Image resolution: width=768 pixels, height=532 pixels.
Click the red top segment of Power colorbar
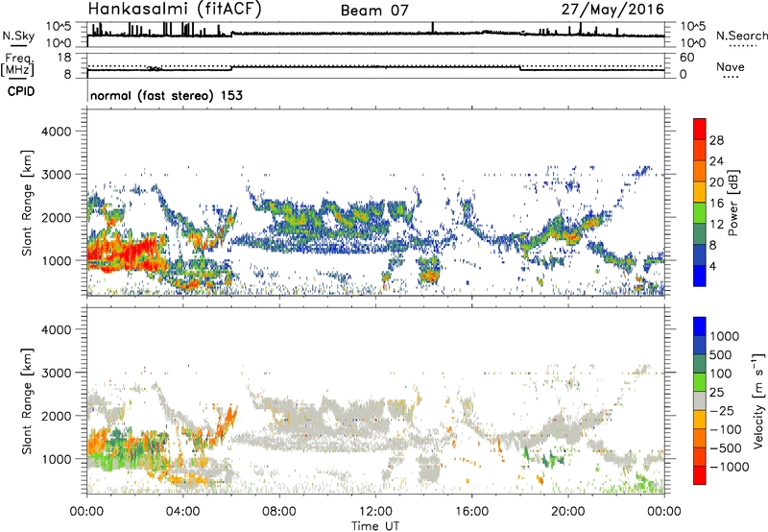click(700, 129)
